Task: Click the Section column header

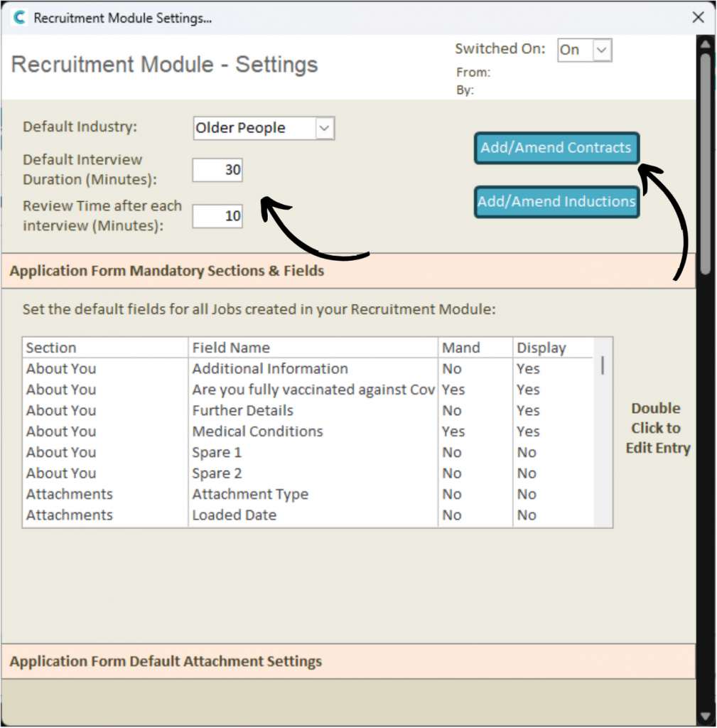Action: coord(105,348)
